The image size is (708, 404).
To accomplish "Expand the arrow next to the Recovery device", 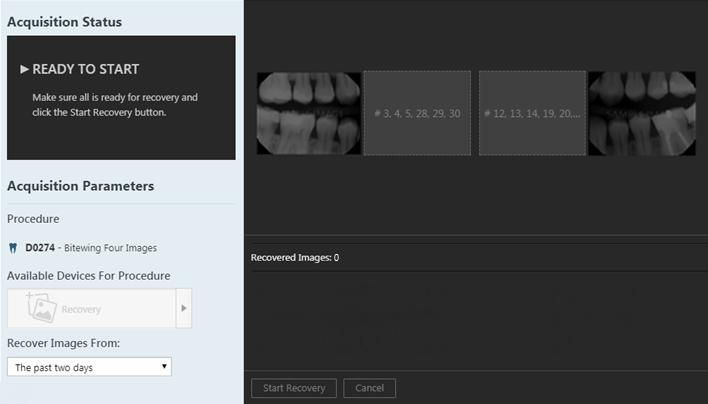I will coord(184,309).
